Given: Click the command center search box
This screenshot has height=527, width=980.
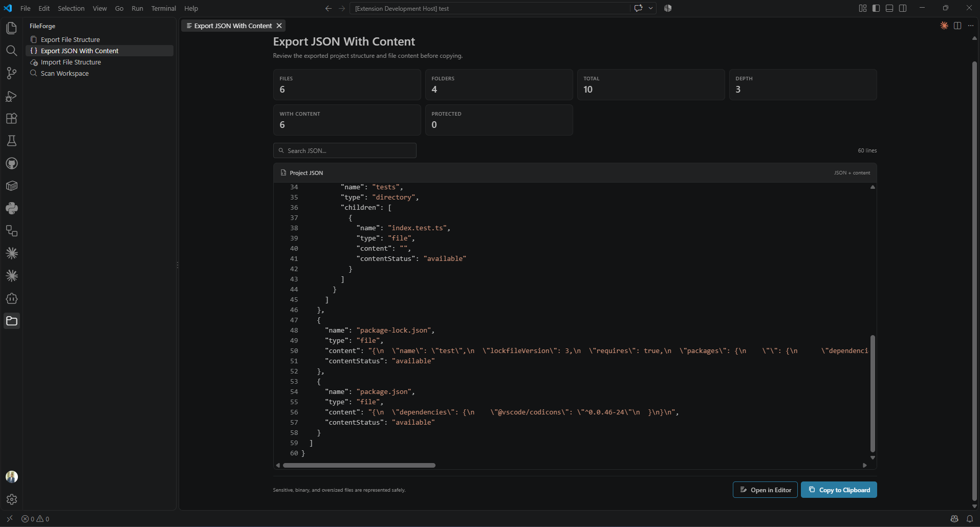Looking at the screenshot, I should [490, 8].
